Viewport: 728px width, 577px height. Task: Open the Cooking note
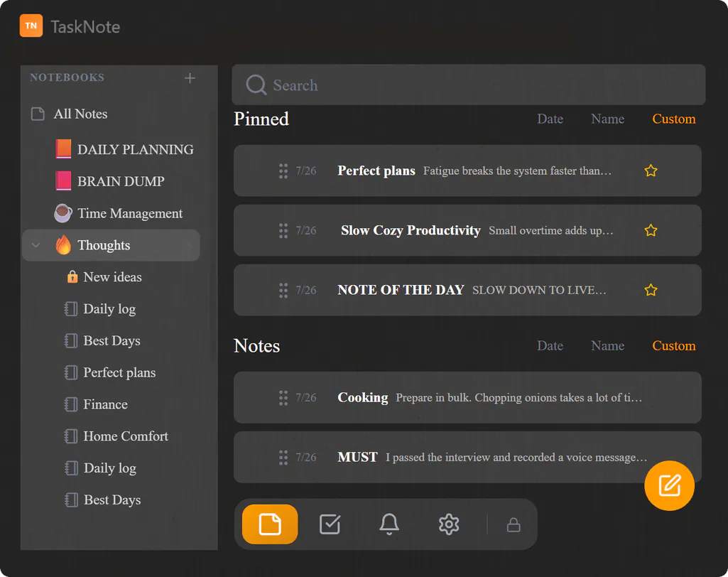467,397
